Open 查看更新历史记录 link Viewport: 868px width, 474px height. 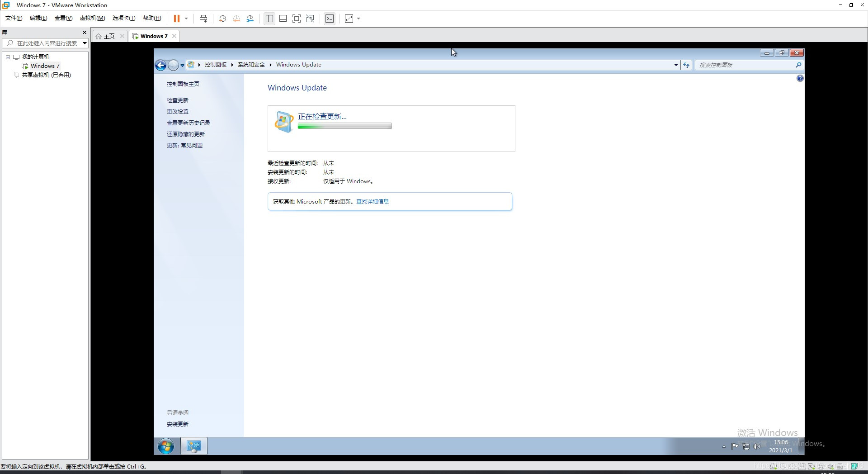[188, 123]
